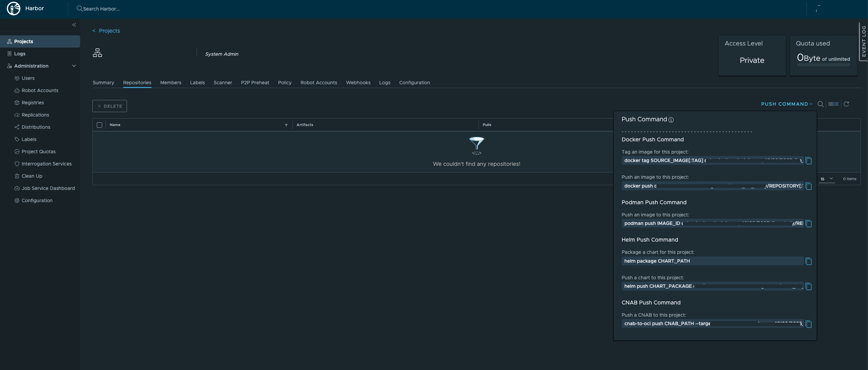
Task: Open the Labels tab
Action: 197,83
